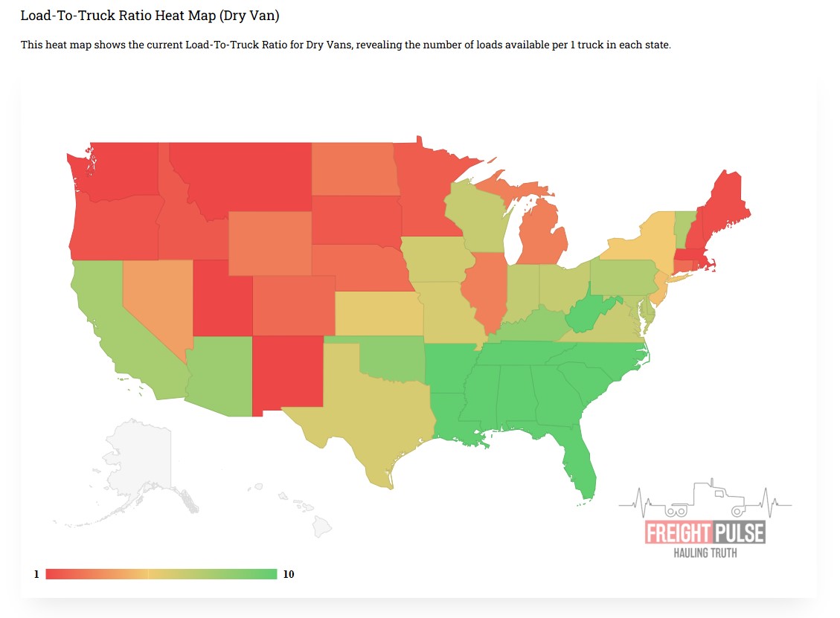The image size is (840, 618).
Task: Select Montana on the heat map
Action: click(238, 175)
